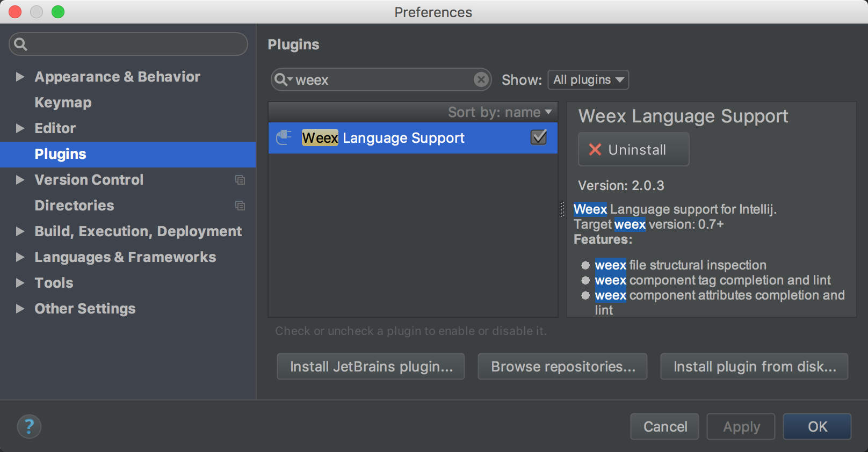
Task: Expand the Build, Execution, Deployment section
Action: [x=20, y=231]
